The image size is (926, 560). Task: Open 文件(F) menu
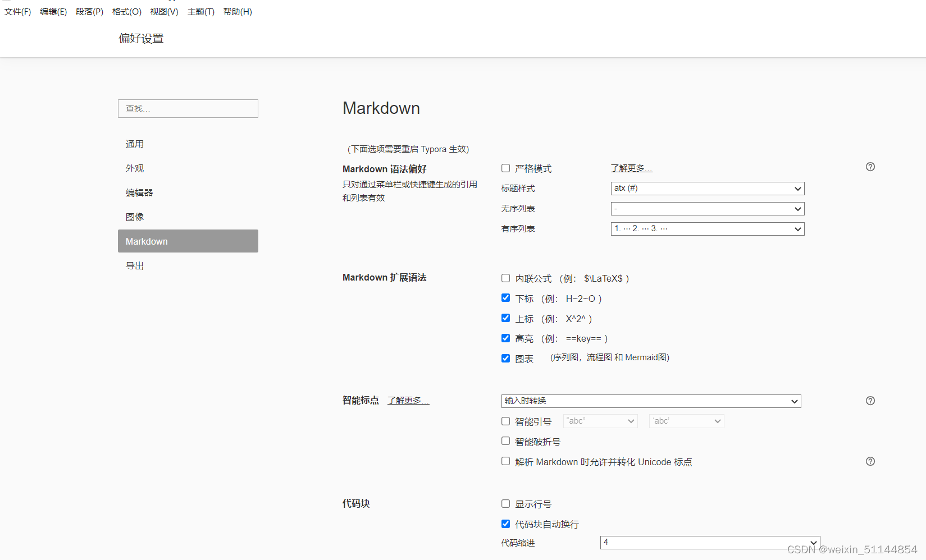click(x=18, y=12)
